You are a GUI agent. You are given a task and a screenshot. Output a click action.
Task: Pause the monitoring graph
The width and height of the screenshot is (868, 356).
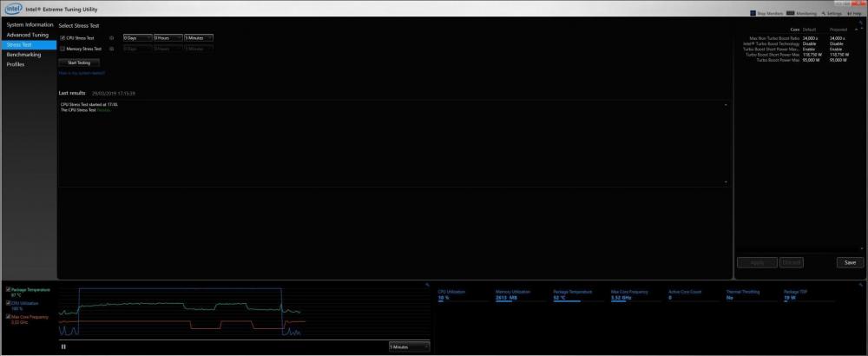[63, 346]
